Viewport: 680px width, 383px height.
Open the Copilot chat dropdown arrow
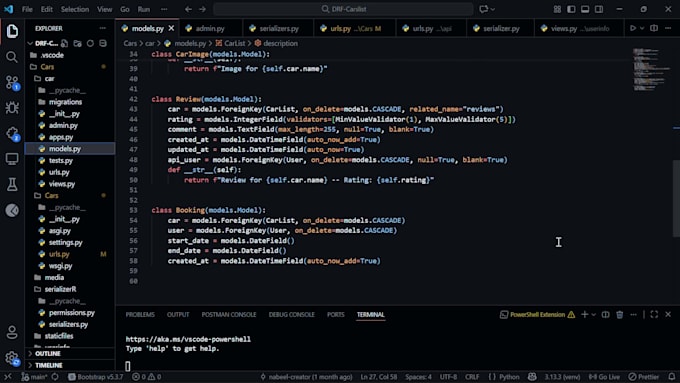[x=493, y=9]
